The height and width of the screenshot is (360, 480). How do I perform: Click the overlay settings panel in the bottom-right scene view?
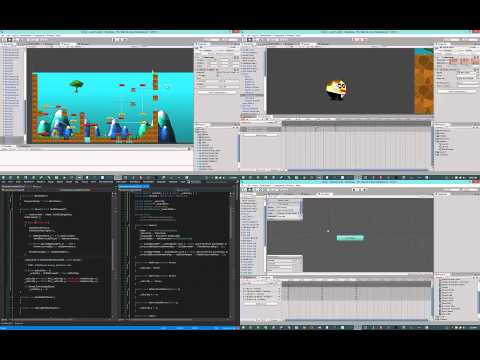click(x=285, y=209)
